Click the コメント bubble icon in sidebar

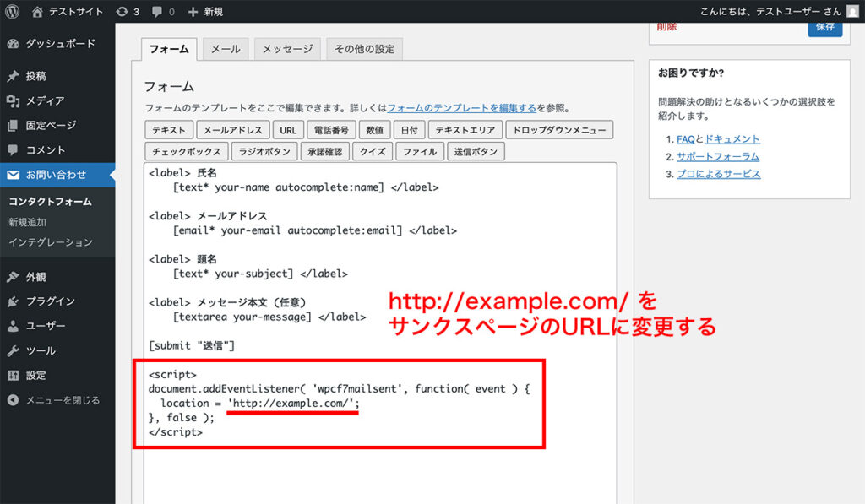pos(13,150)
